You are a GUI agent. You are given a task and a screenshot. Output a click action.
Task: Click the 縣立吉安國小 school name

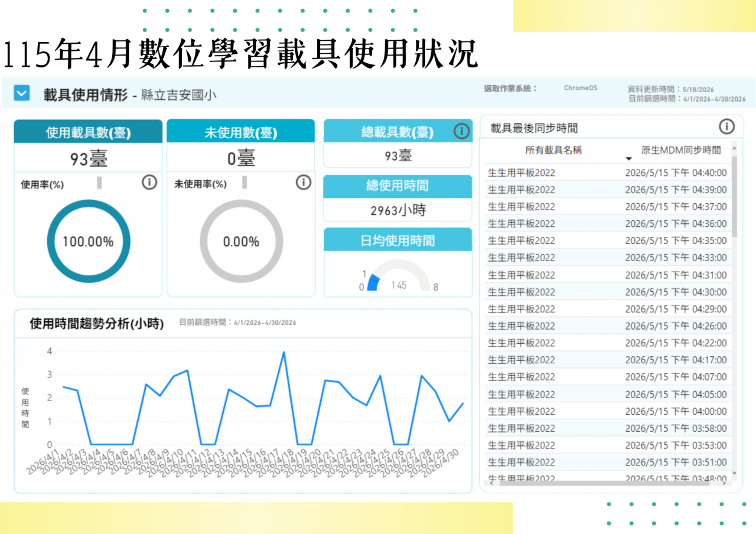coord(179,95)
